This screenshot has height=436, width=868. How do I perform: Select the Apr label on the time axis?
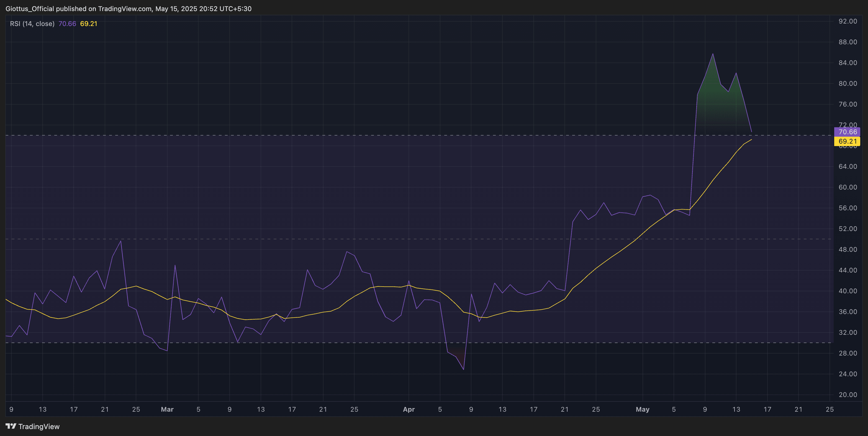[409, 409]
